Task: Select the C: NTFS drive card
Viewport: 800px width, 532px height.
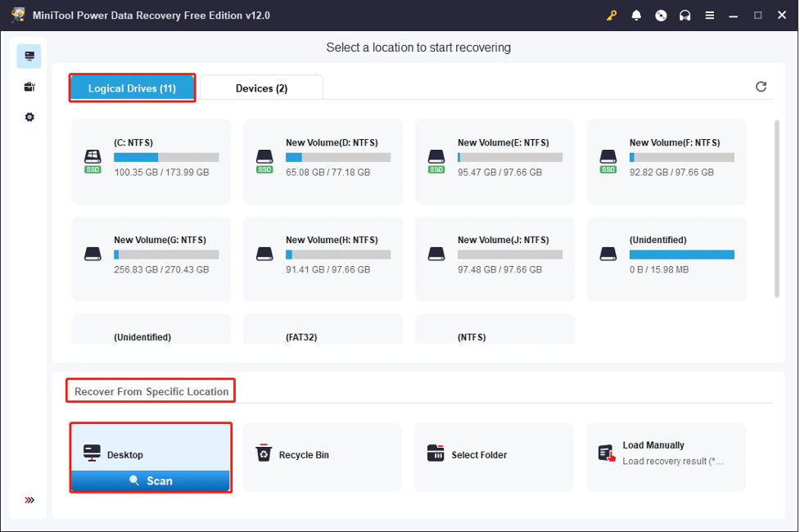Action: coord(151,160)
